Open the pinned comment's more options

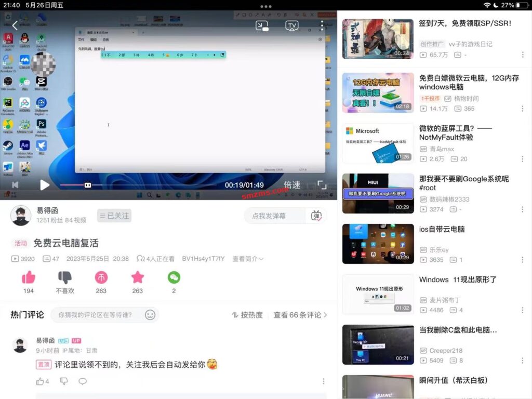click(x=323, y=381)
